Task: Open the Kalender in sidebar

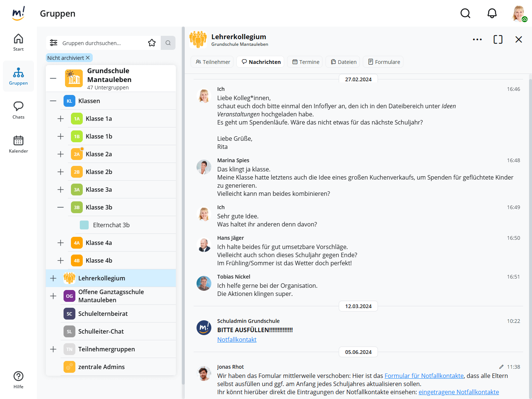Action: coord(18,144)
